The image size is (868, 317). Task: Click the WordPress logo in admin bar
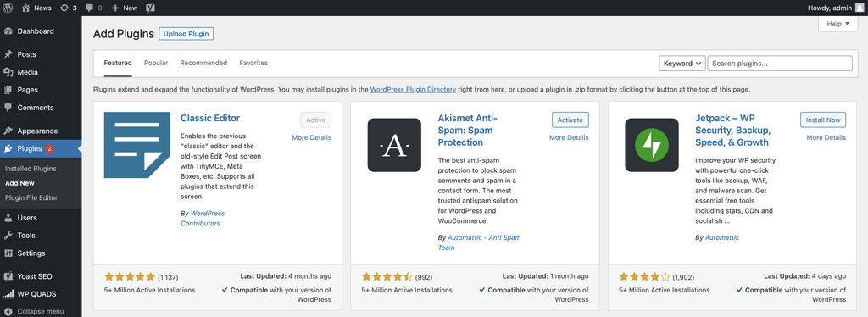tap(8, 8)
